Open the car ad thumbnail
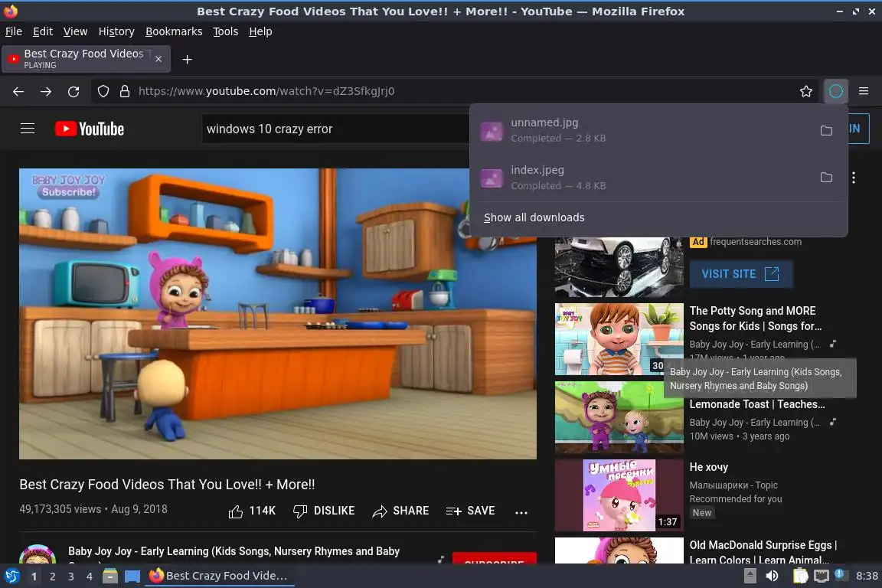This screenshot has height=588, width=882. (x=619, y=266)
